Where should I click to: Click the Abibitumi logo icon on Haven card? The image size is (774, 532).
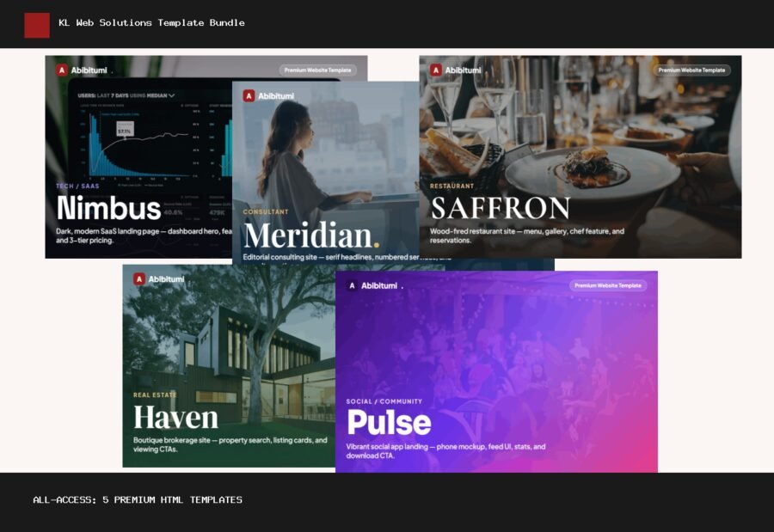[x=139, y=278]
